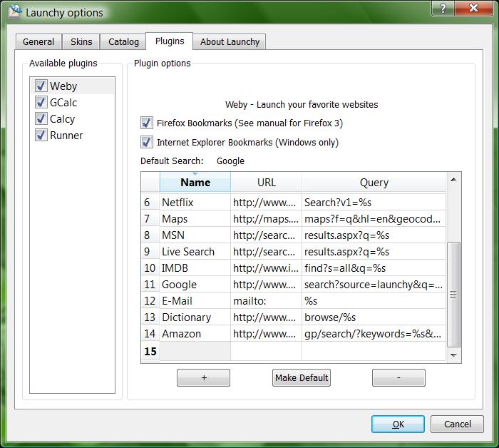The image size is (499, 448).
Task: Select Calcy plugin name in list
Action: pos(63,118)
